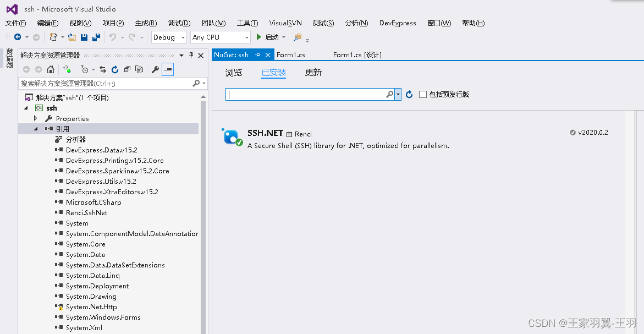This screenshot has width=644, height=334.
Task: Enable the Include Prerelease checkbox
Action: tap(422, 95)
